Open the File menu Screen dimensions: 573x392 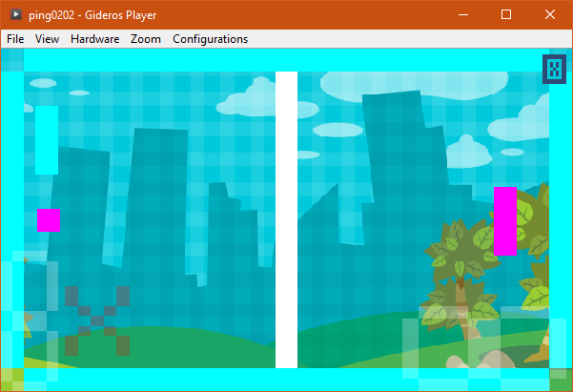tap(15, 39)
